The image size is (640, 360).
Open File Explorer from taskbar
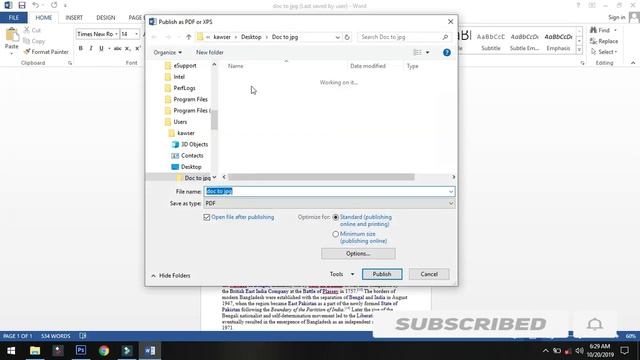pos(35,351)
